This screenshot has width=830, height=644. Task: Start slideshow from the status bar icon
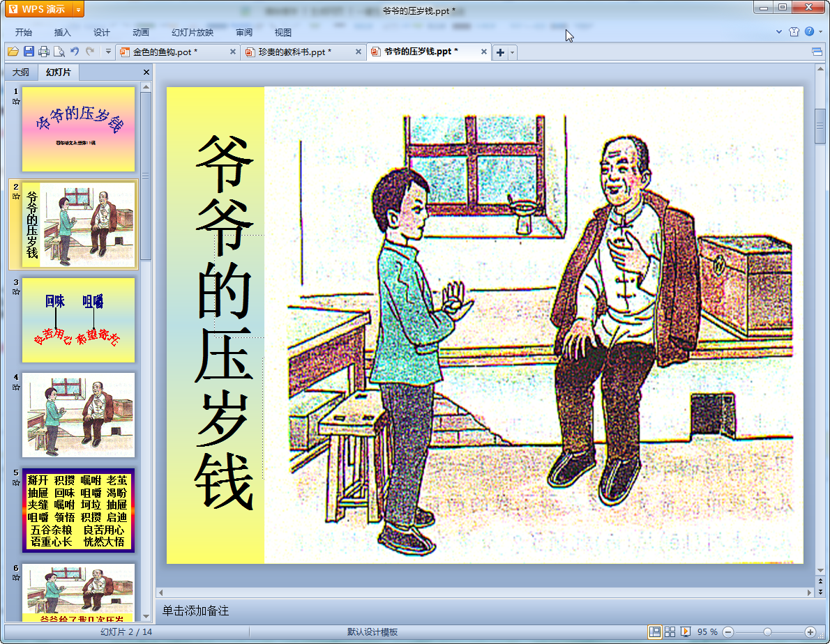coord(686,632)
